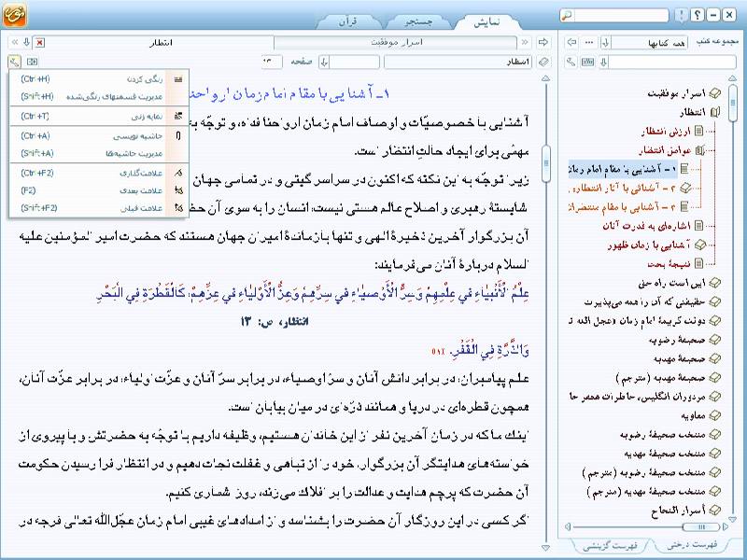
Task: Choose مدیریت حاشیه‌ها (Shift+A) from the menu
Action: coord(99,153)
